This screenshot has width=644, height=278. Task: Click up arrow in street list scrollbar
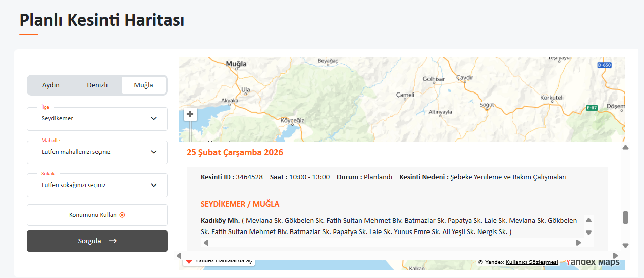pos(588,220)
